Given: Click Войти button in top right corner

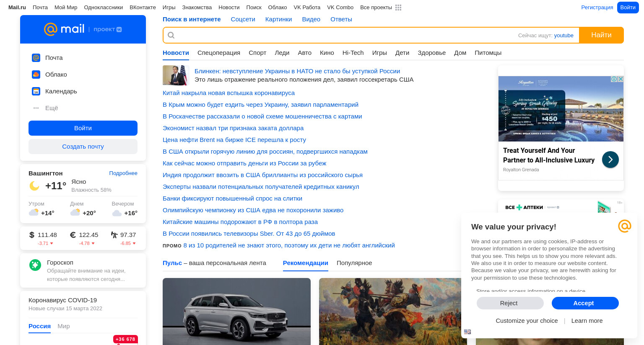Looking at the screenshot, I should [628, 8].
